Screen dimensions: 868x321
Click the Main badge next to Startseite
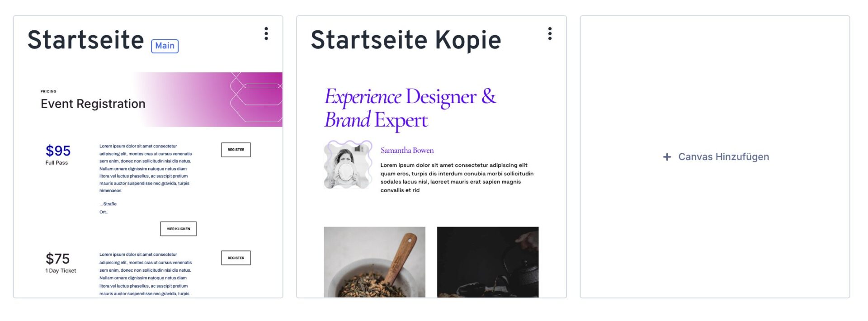pos(165,46)
